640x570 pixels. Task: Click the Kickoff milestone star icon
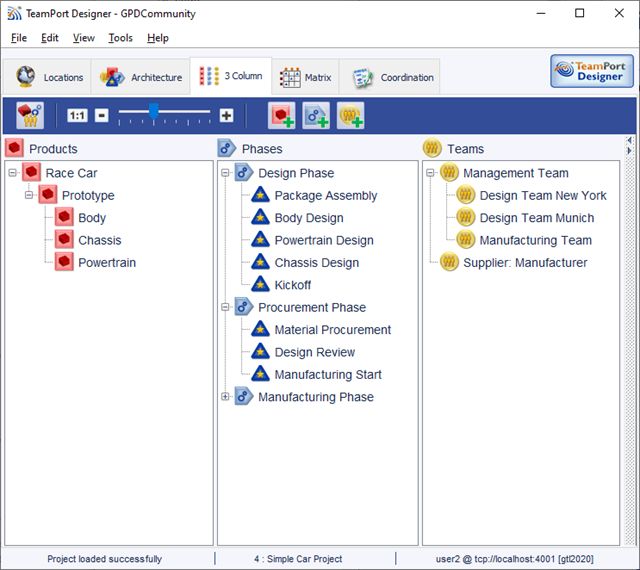click(260, 284)
